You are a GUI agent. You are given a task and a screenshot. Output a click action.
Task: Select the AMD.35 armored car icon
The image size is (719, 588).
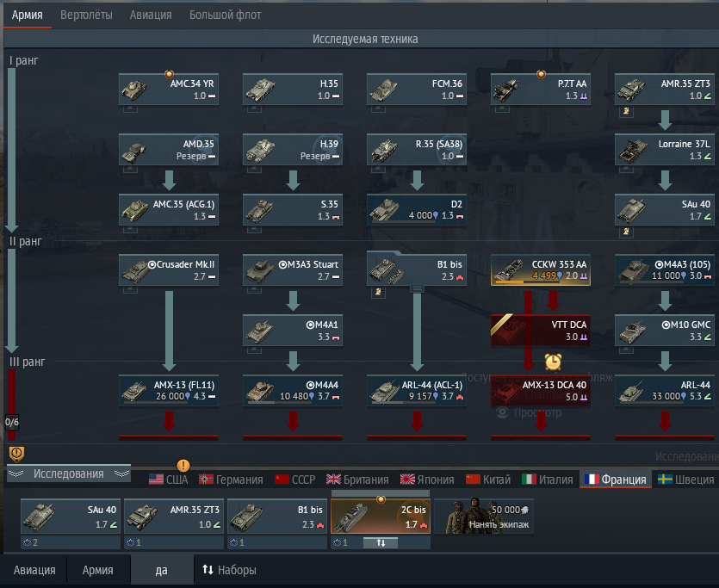tap(134, 151)
